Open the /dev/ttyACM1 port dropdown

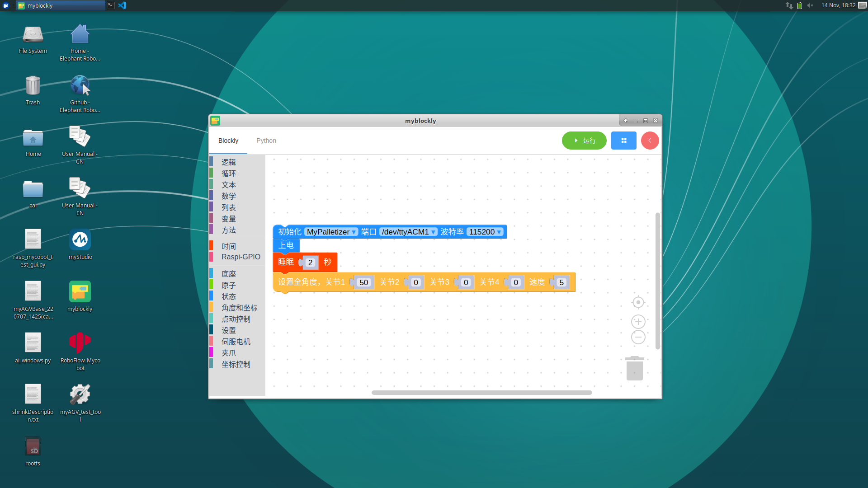(408, 232)
